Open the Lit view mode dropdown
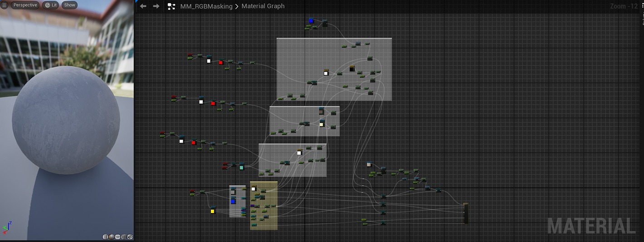This screenshot has width=644, height=242. coord(51,5)
